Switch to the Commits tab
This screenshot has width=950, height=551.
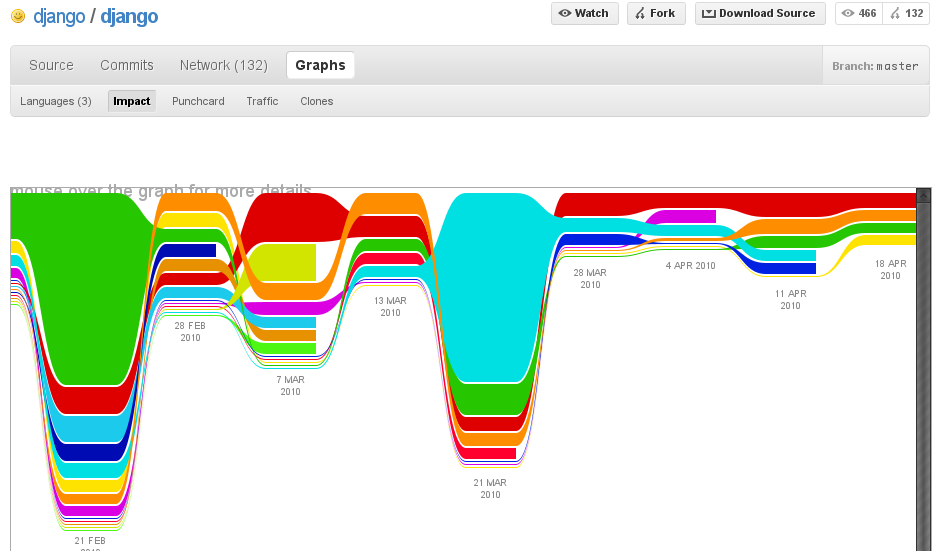(x=127, y=65)
